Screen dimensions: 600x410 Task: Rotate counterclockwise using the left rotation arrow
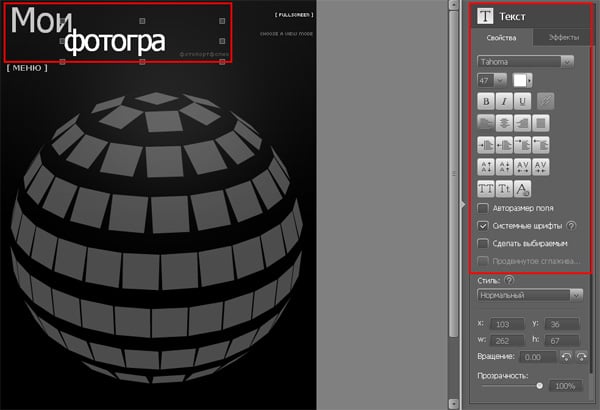(567, 356)
